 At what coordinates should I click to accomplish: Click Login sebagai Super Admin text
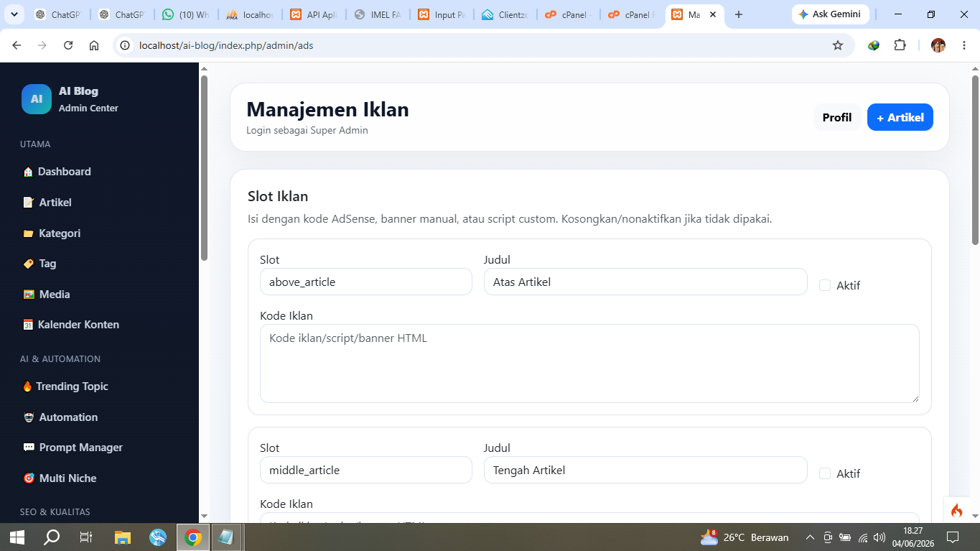[307, 130]
